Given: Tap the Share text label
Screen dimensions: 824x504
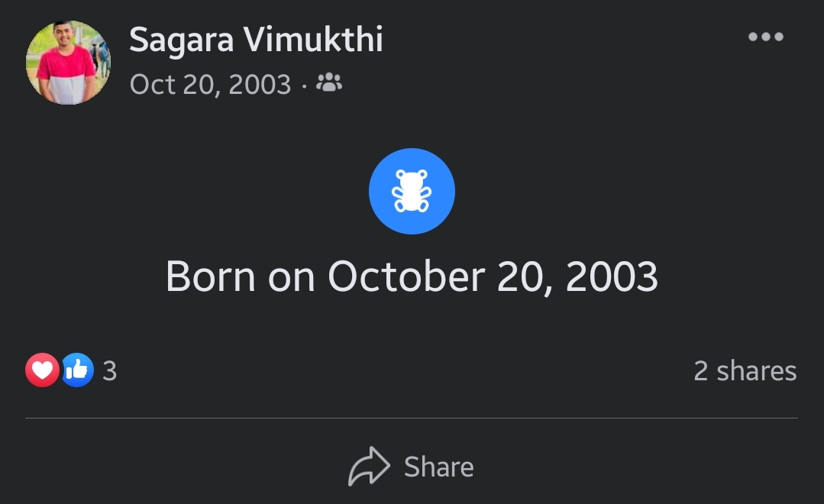Looking at the screenshot, I should (x=439, y=467).
